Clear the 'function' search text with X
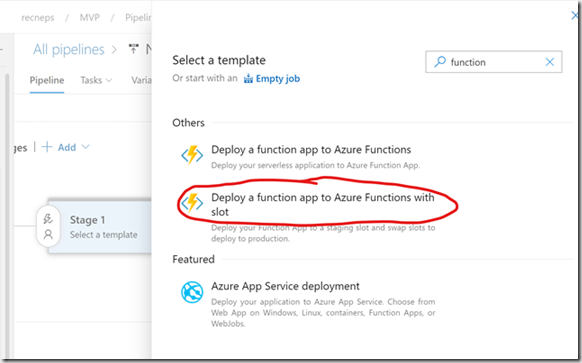The height and width of the screenshot is (363, 582). 550,62
